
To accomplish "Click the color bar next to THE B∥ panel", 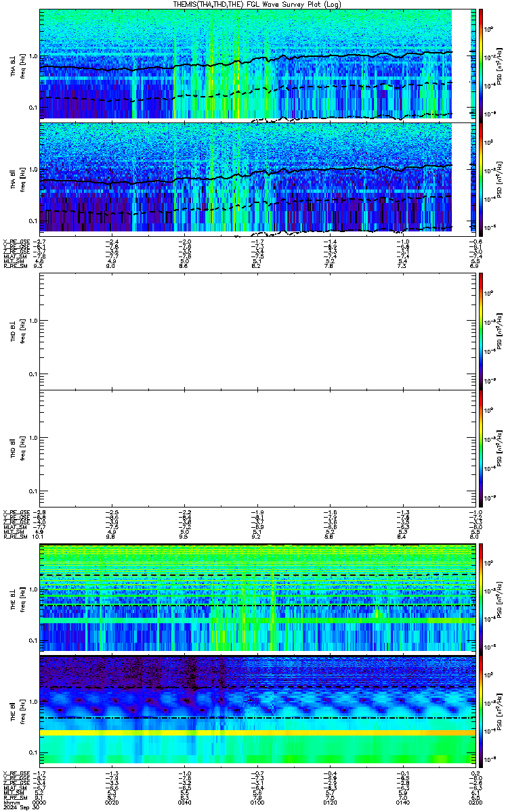I will point(481,710).
